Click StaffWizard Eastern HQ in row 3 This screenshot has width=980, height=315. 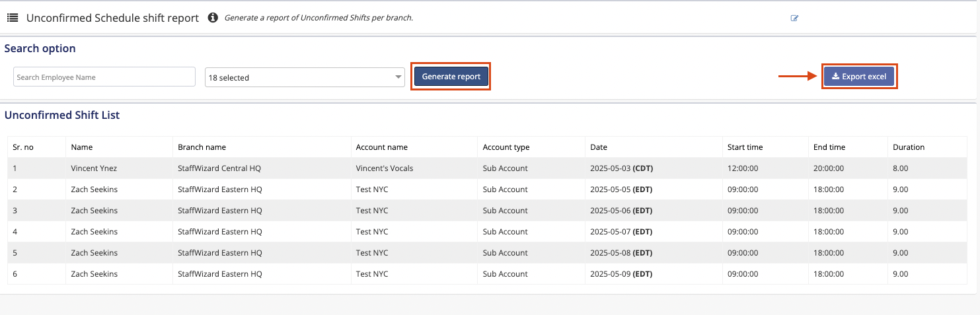tap(220, 211)
